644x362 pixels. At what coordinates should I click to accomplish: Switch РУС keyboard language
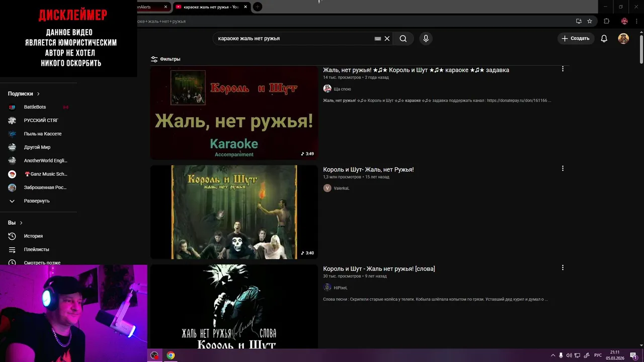(x=598, y=355)
